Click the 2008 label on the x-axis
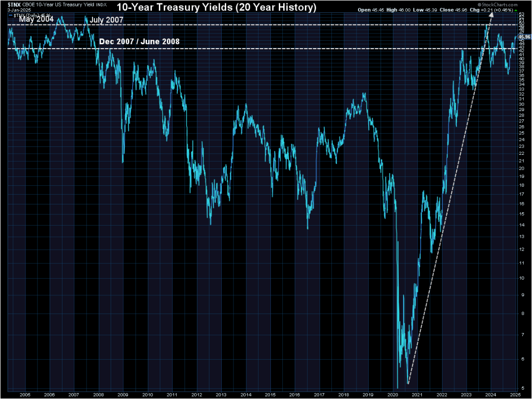532x399 pixels. click(x=98, y=395)
